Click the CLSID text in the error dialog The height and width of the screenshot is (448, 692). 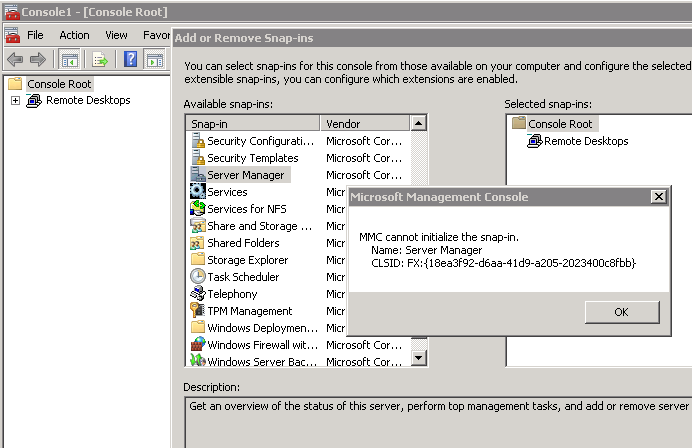click(504, 263)
